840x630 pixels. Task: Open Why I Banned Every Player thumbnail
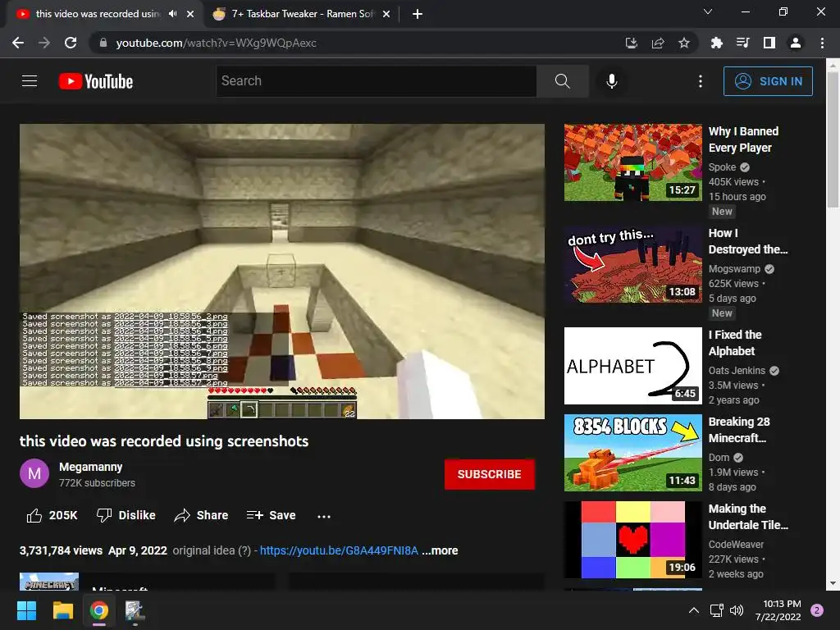[632, 162]
